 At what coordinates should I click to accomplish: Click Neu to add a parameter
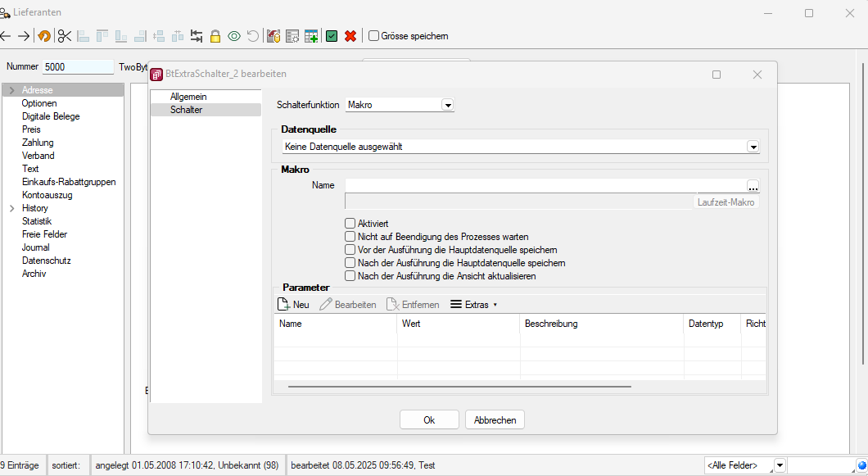coord(294,305)
